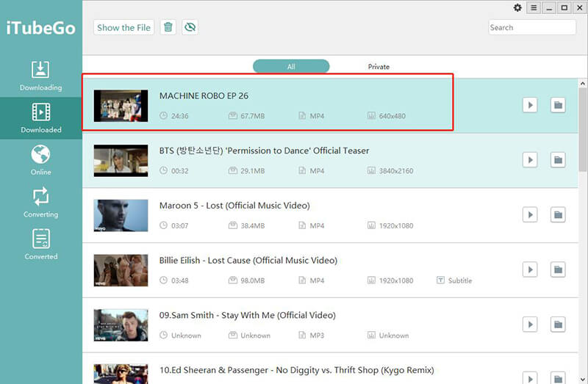Select Maroon 5 - Lost (Official Music Video) title

[x=234, y=206]
